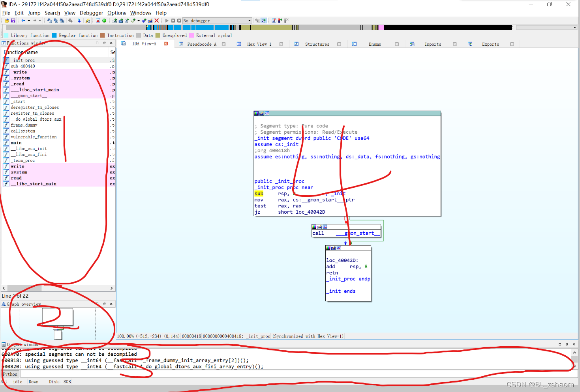The image size is (580, 392).
Task: Close the IDA View-A tab
Action: point(166,44)
